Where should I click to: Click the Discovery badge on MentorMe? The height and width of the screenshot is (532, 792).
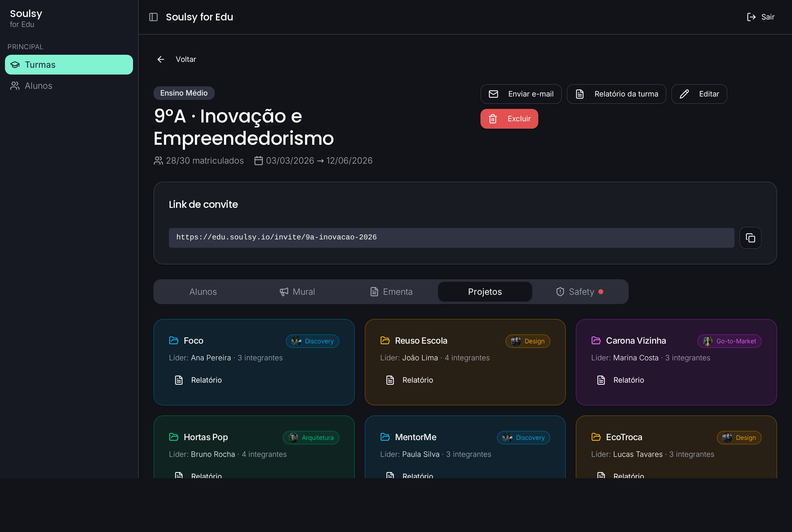coord(523,438)
